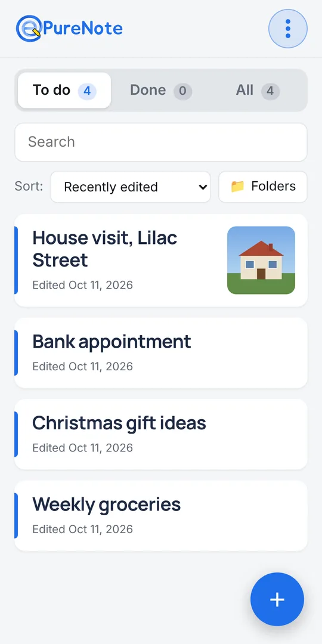Click the yellow folder icon

(x=237, y=187)
